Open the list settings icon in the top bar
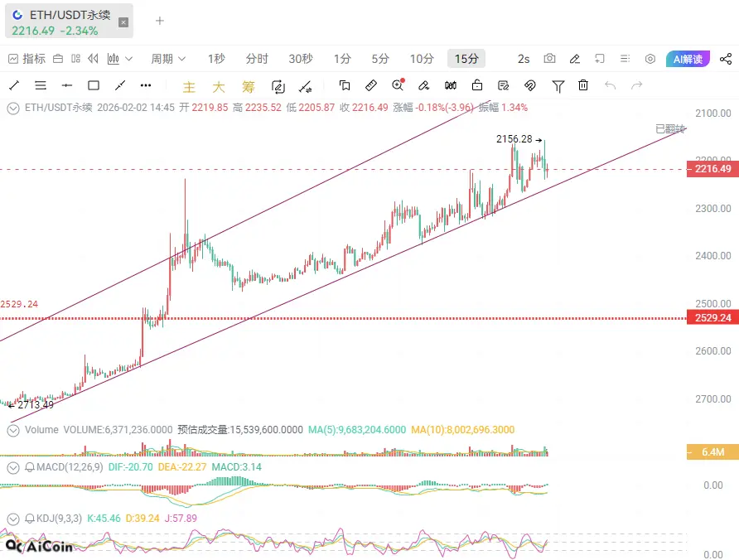739x560 pixels. pos(625,59)
